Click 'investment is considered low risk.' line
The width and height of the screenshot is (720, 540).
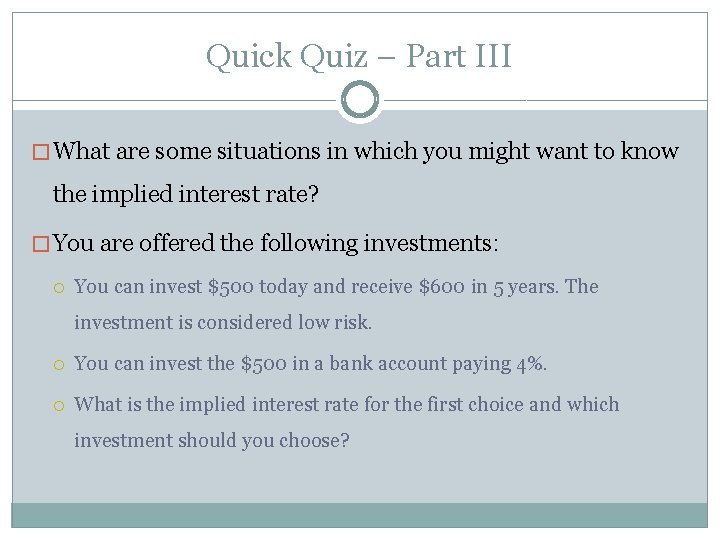click(223, 323)
